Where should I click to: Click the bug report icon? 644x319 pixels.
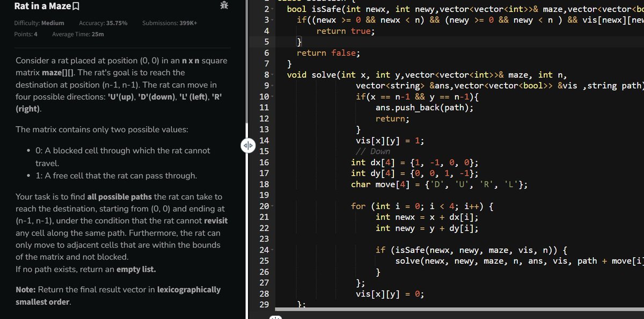[x=224, y=6]
